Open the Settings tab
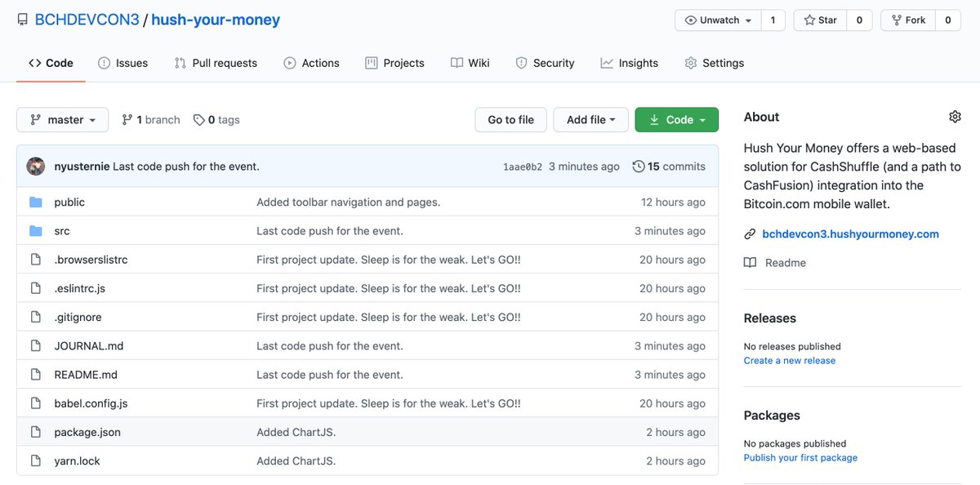This screenshot has width=980, height=485. [x=715, y=63]
